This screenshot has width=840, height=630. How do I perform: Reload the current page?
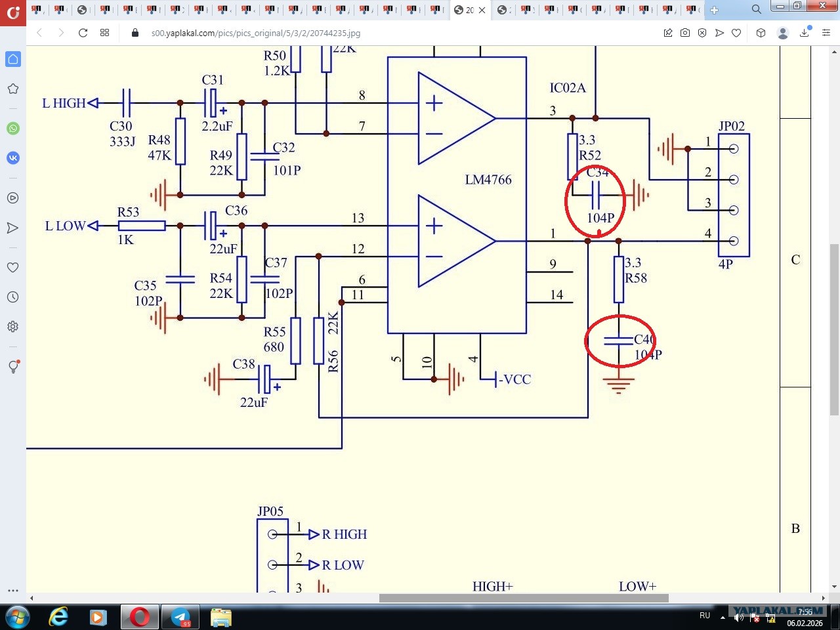(83, 33)
